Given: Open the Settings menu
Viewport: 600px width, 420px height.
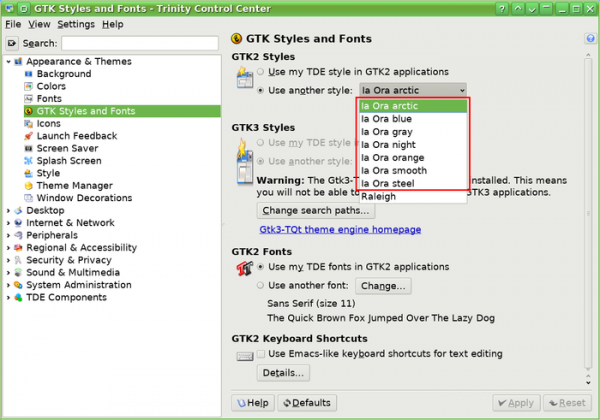Looking at the screenshot, I should coord(75,23).
